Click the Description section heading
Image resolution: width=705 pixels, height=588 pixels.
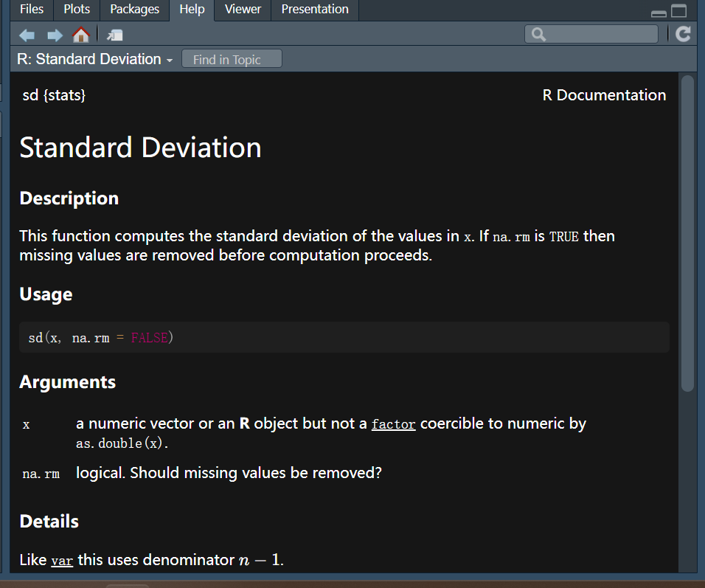click(69, 198)
